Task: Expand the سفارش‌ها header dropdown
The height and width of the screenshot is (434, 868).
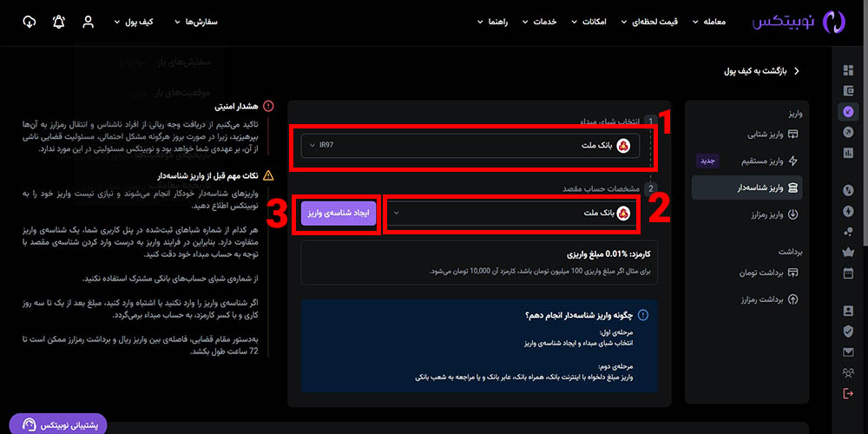Action: pyautogui.click(x=196, y=23)
